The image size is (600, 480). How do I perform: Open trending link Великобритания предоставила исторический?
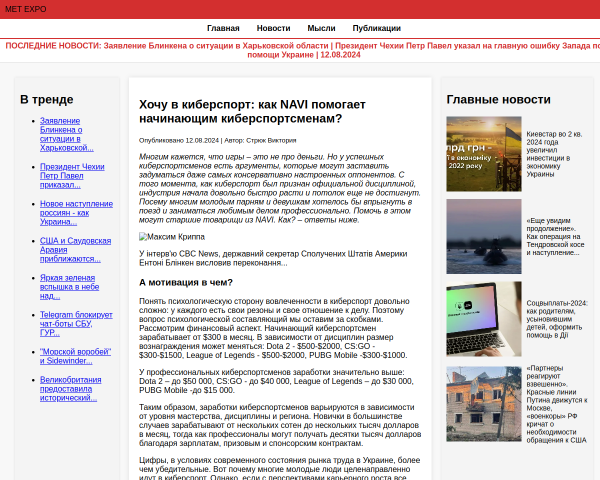70,389
